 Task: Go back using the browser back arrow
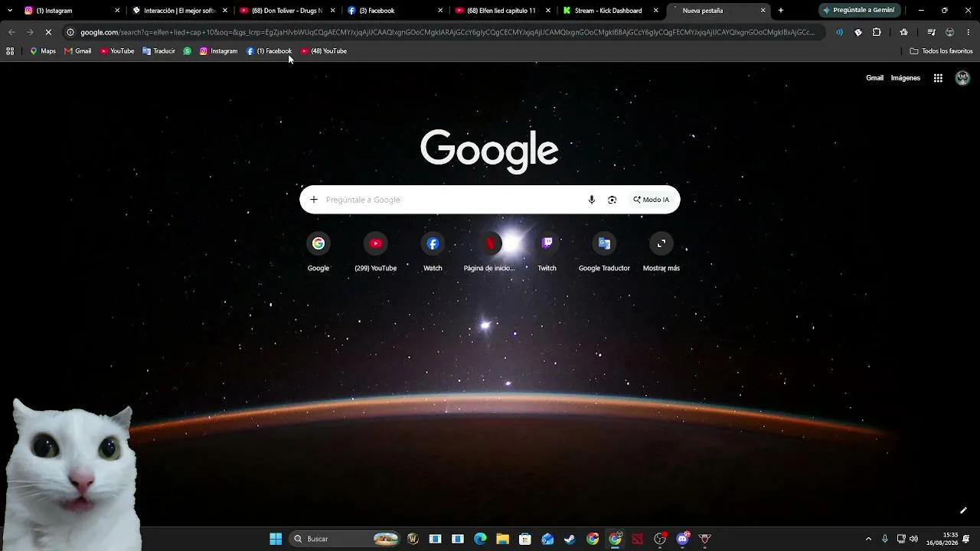click(x=11, y=32)
